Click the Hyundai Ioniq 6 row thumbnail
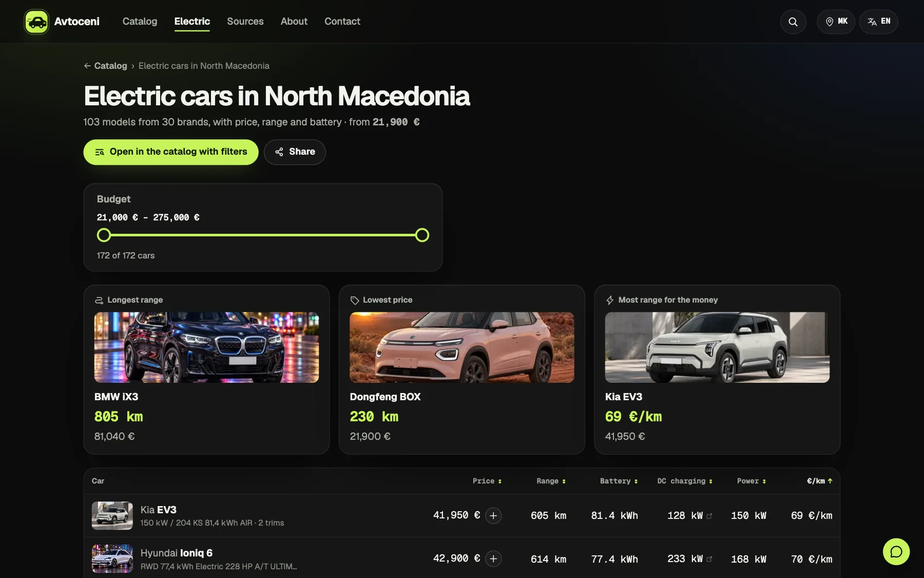The width and height of the screenshot is (924, 578). tap(112, 558)
